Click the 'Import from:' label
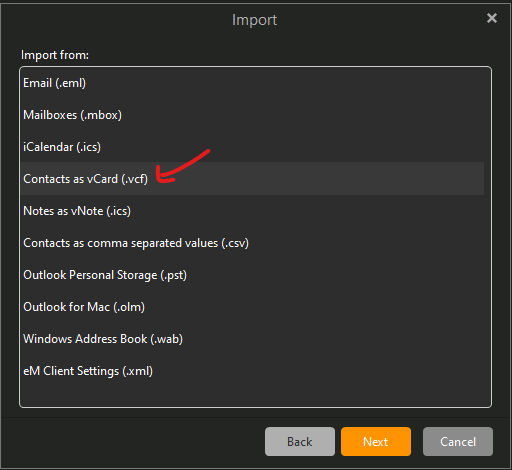The height and width of the screenshot is (470, 512). (x=55, y=55)
